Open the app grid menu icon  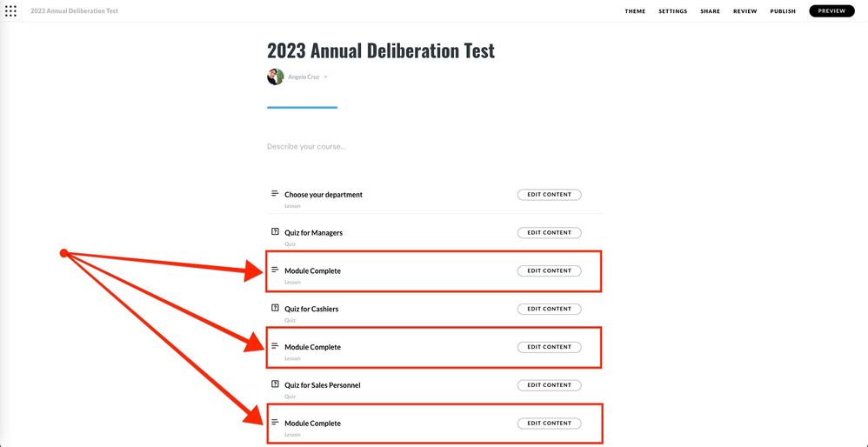(x=10, y=11)
